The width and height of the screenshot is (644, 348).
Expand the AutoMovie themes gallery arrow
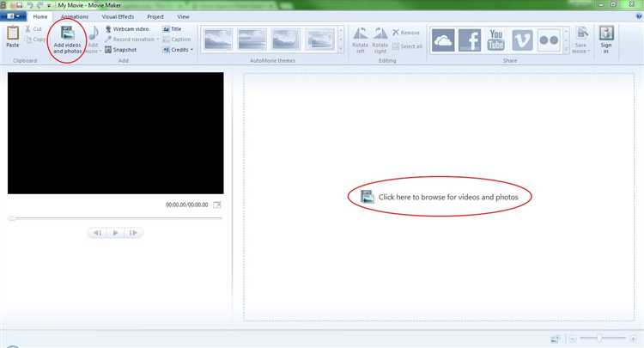pos(341,49)
